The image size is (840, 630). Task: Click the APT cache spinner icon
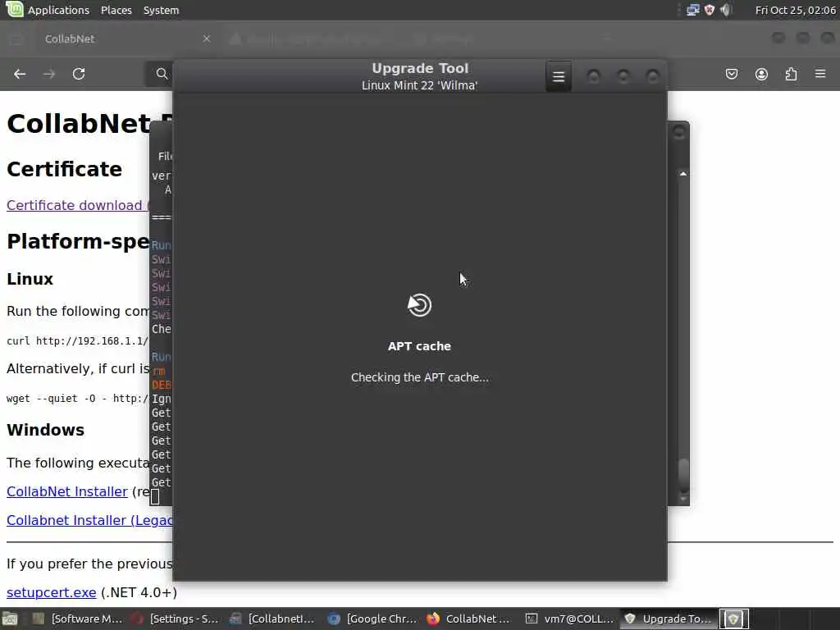419,305
